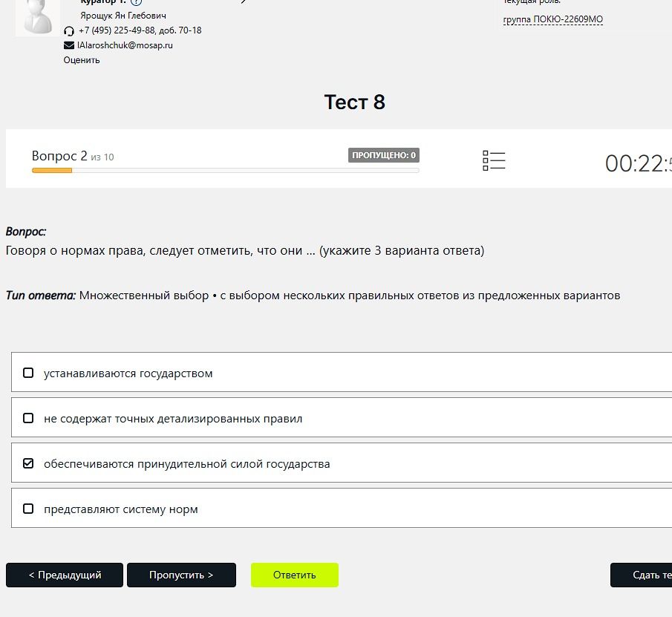Check 'устанавливаются государством' option
This screenshot has height=617, width=672.
[28, 373]
